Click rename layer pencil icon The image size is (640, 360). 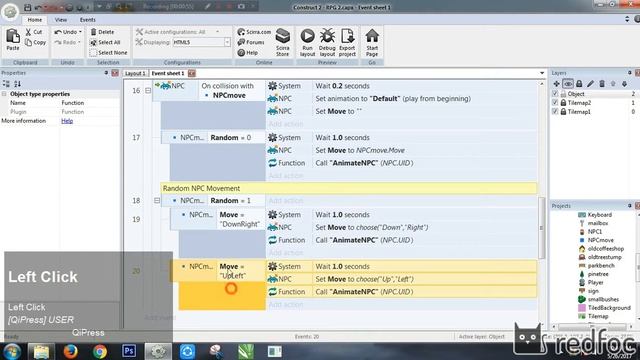click(590, 84)
